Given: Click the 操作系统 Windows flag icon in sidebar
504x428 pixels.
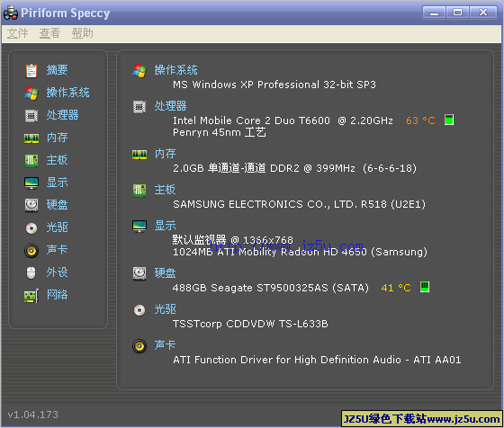Looking at the screenshot, I should tap(31, 94).
